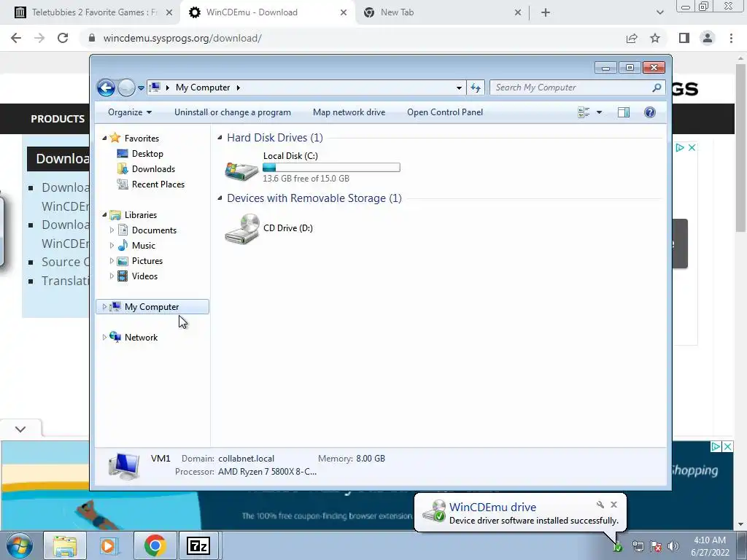Dismiss WinCDEmu drive balloon notification
747x560 pixels.
(614, 505)
